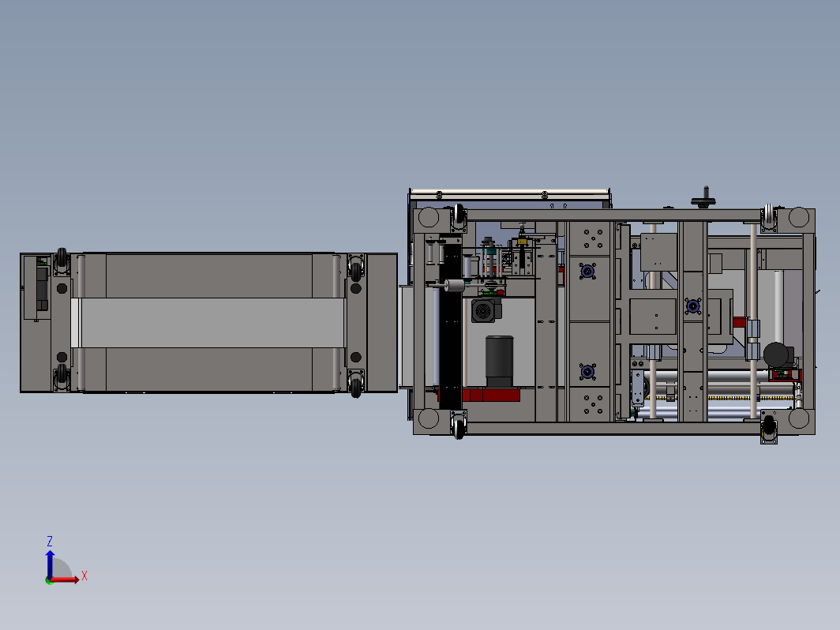
Task: Select bottom-right round foot pad of right frame
Action: [799, 418]
